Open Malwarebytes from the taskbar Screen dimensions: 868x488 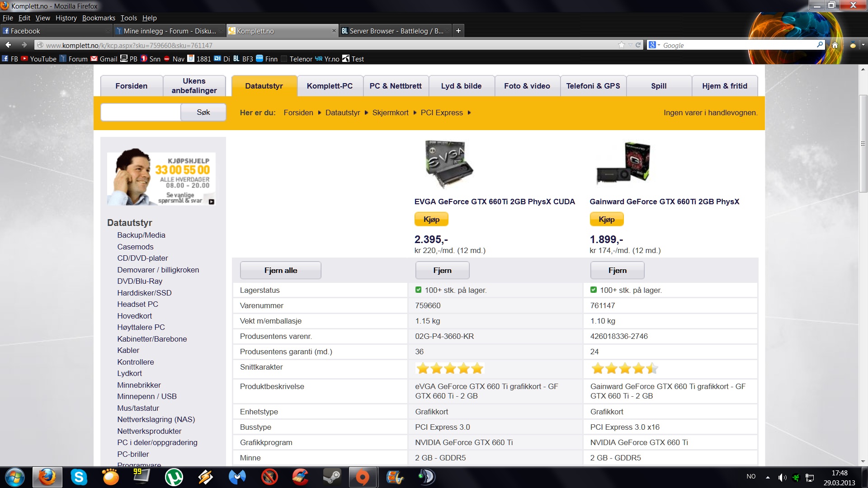click(237, 477)
